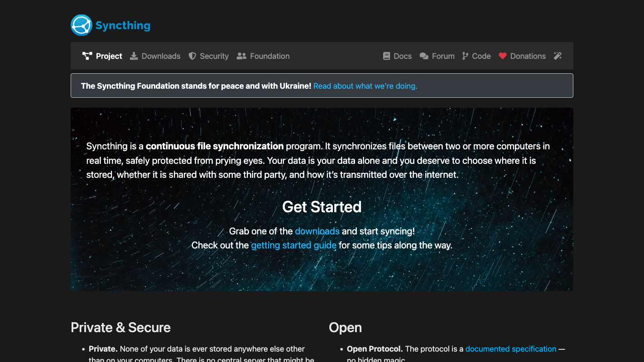The width and height of the screenshot is (644, 362).
Task: Click the 'downloads' link under Get Started
Action: click(x=317, y=231)
